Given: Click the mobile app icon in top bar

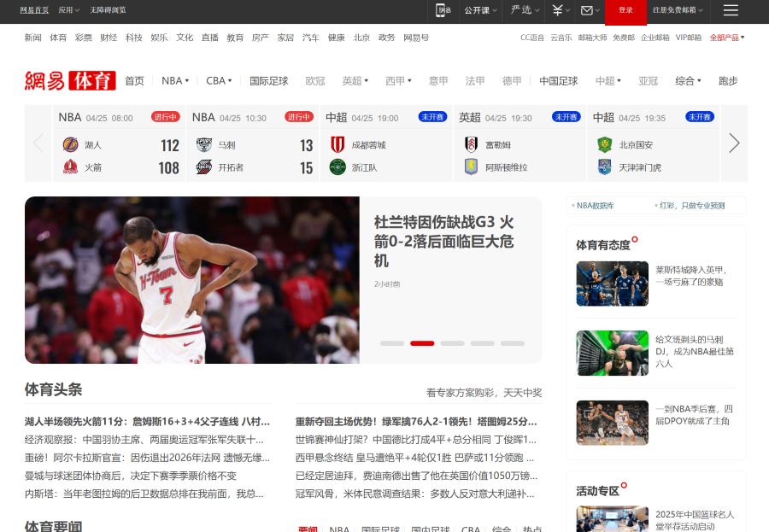Looking at the screenshot, I should (442, 10).
